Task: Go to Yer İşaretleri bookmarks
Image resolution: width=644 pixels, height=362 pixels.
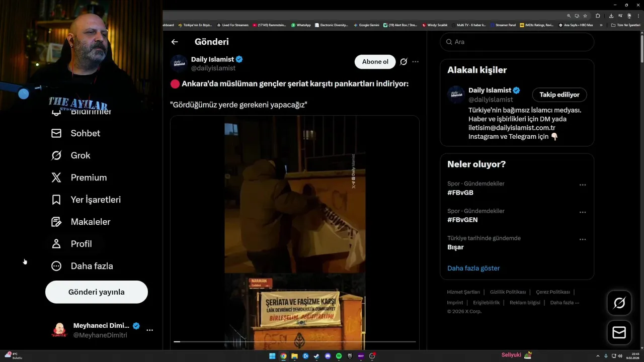Action: (x=86, y=200)
